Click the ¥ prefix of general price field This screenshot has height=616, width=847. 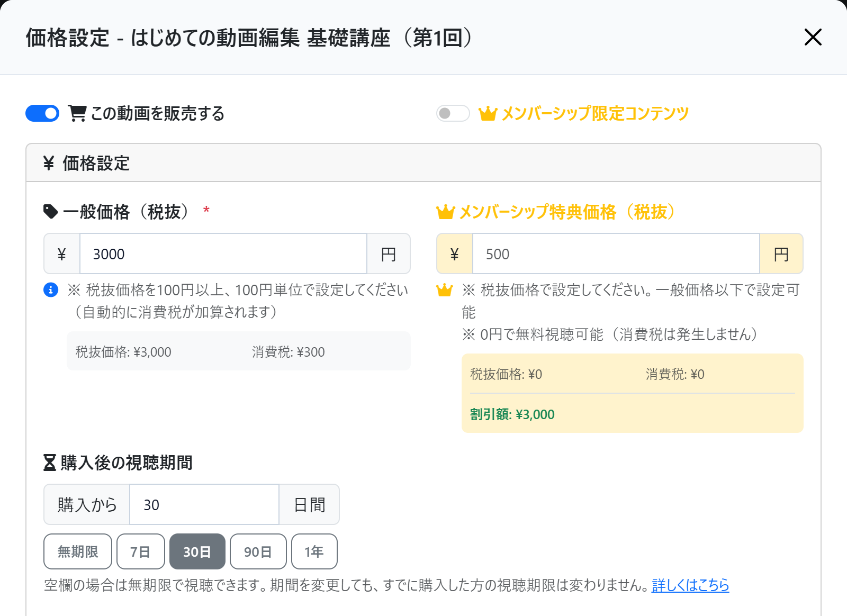[x=62, y=253]
